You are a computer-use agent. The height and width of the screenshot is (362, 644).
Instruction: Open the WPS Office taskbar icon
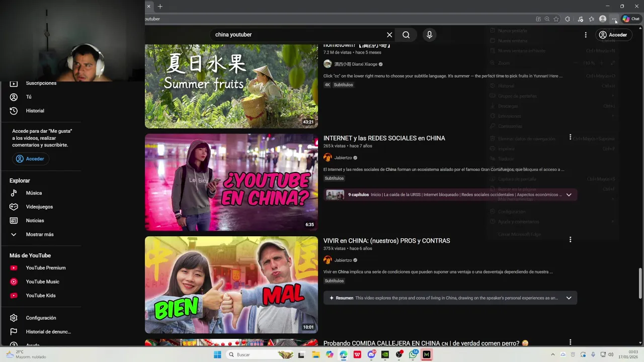tap(357, 354)
